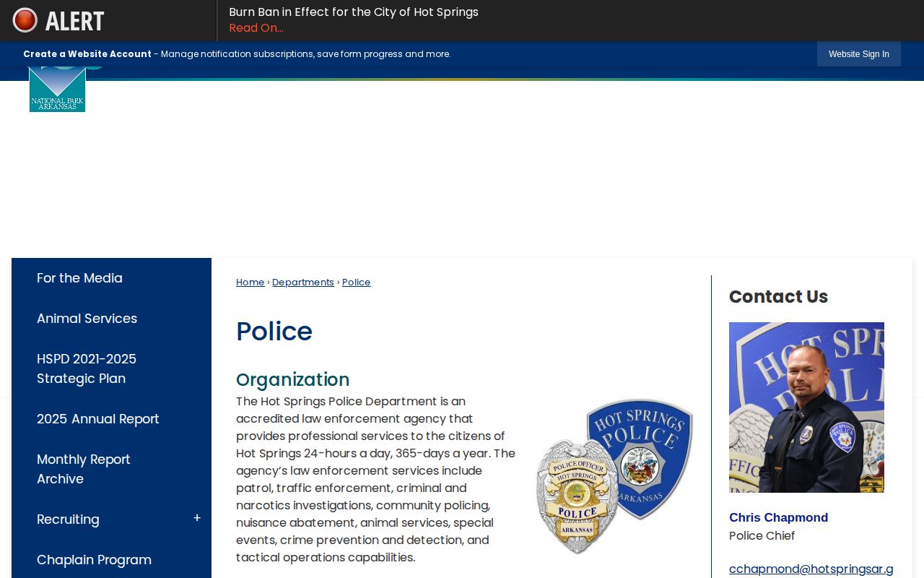Click the Hot Springs Police badge image
Screen dimensions: 924x578
[614, 476]
